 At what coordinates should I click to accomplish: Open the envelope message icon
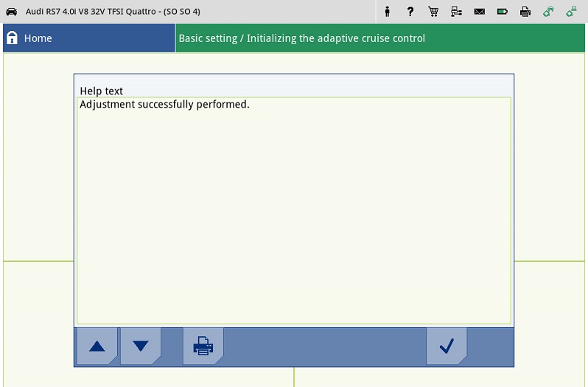pos(479,12)
